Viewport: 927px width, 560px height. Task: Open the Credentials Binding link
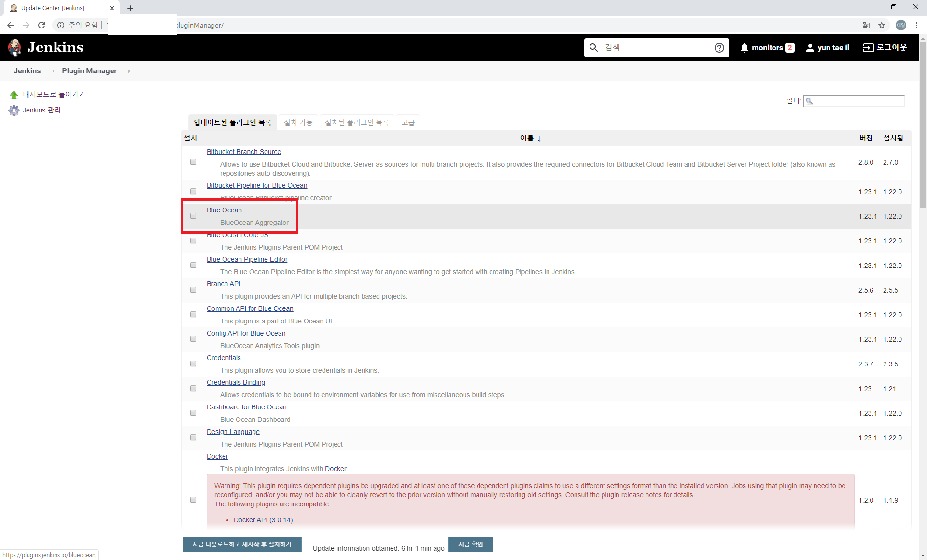point(236,382)
